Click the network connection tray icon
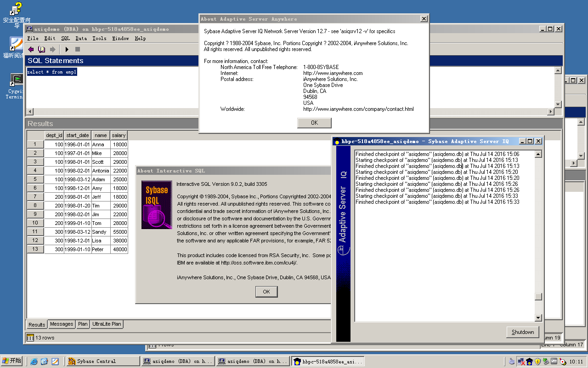Screen dimensions: 588x368 [521, 362]
